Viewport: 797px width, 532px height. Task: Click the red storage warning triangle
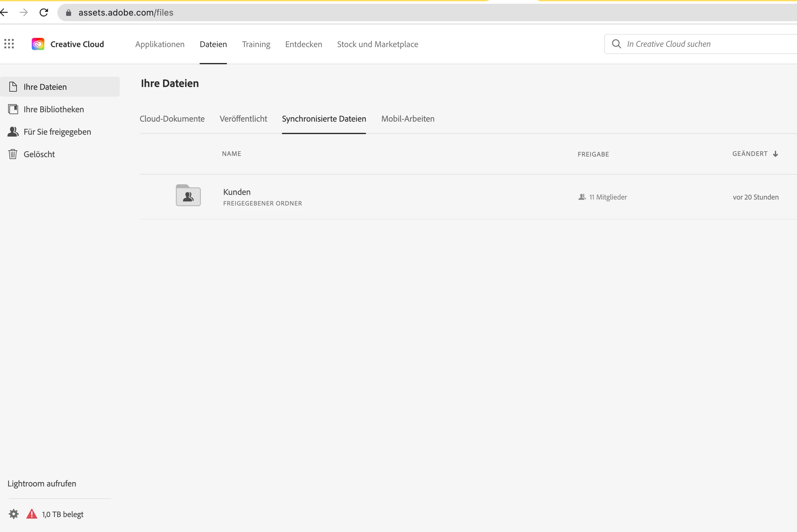tap(31, 514)
